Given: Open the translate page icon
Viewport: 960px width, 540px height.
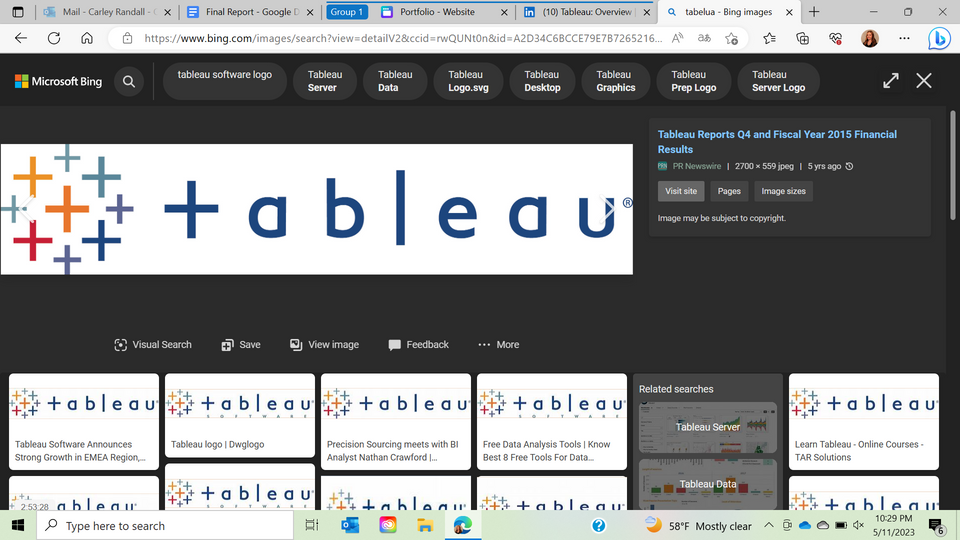Looking at the screenshot, I should [704, 38].
